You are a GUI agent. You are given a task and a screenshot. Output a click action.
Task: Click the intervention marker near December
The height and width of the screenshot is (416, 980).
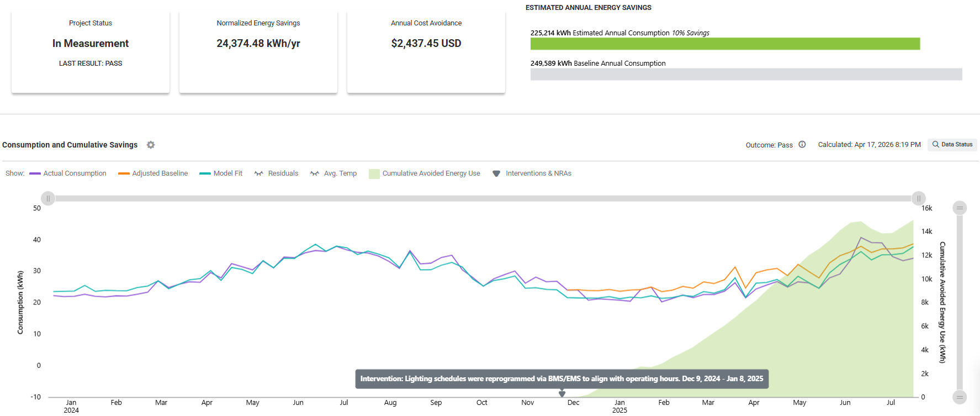(x=562, y=394)
